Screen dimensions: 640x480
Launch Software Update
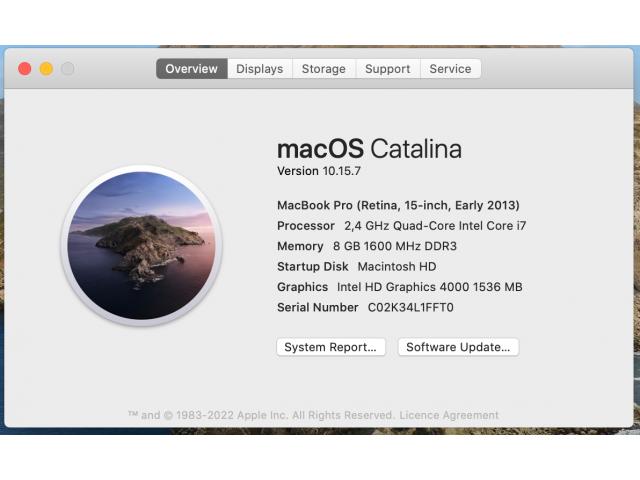pyautogui.click(x=458, y=347)
